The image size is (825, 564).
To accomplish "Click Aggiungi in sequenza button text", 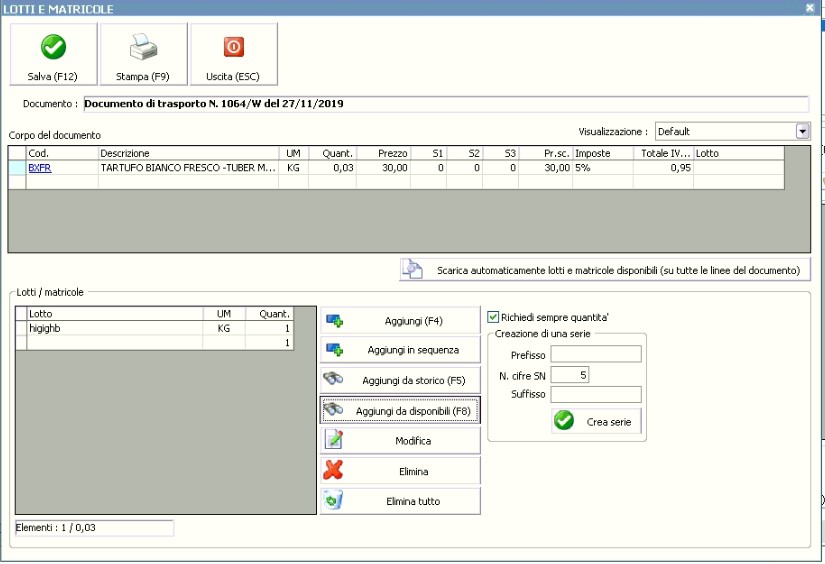I will tap(413, 350).
